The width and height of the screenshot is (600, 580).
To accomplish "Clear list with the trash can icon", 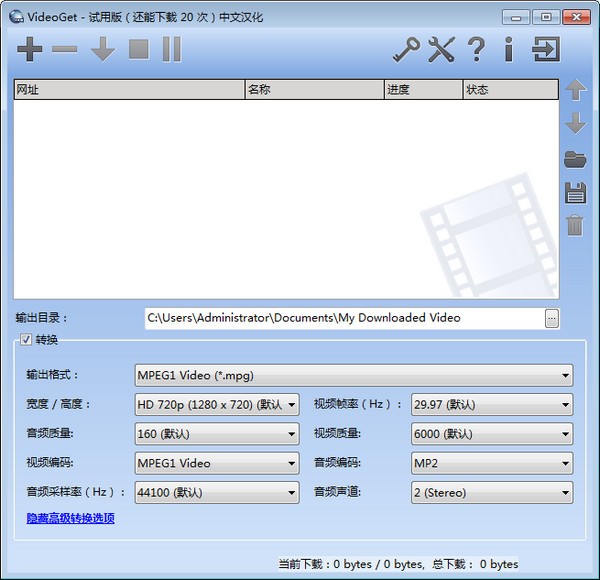I will 575,226.
